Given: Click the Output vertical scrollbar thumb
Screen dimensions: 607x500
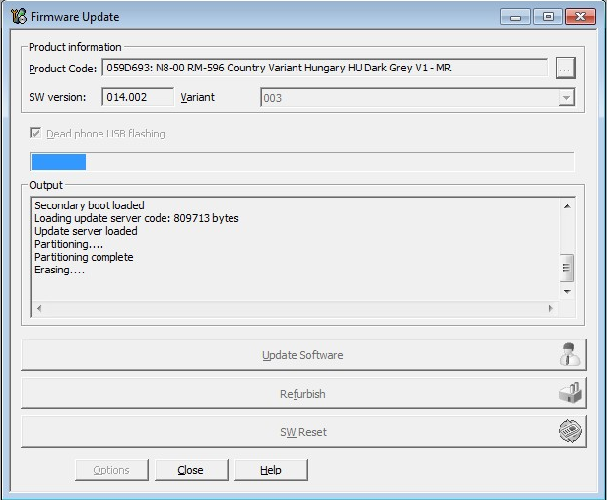Looking at the screenshot, I should tap(567, 267).
